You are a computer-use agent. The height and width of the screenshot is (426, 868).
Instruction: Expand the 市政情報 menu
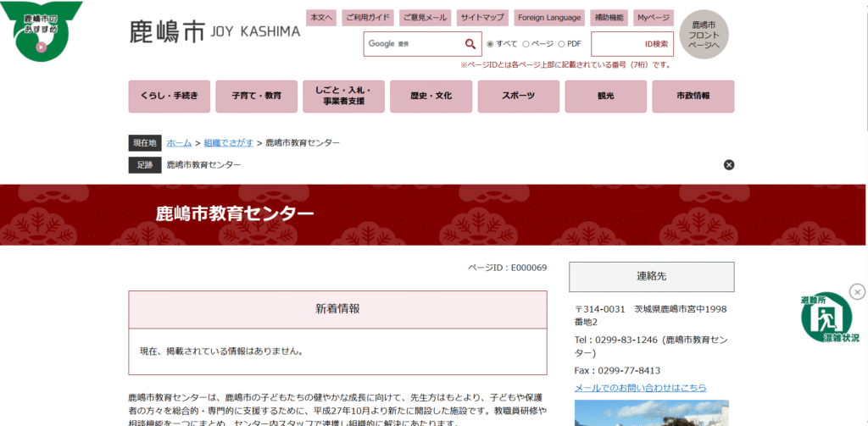click(x=693, y=97)
